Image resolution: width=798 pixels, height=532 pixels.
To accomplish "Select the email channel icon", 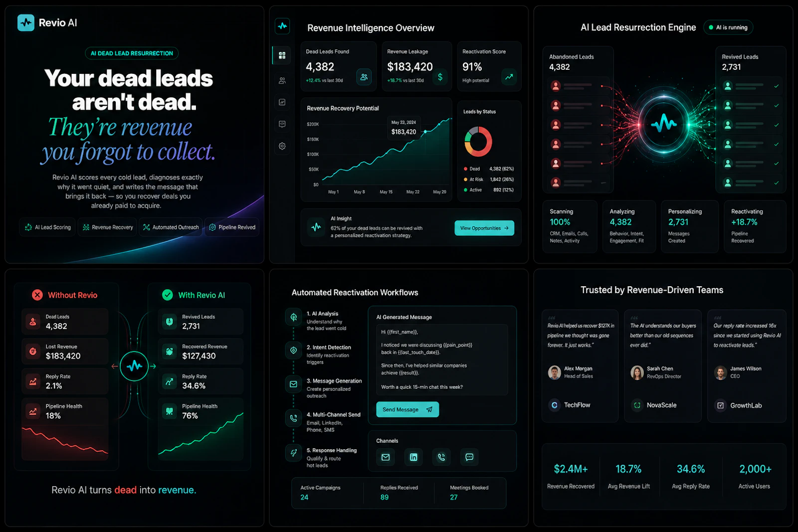I will click(386, 457).
